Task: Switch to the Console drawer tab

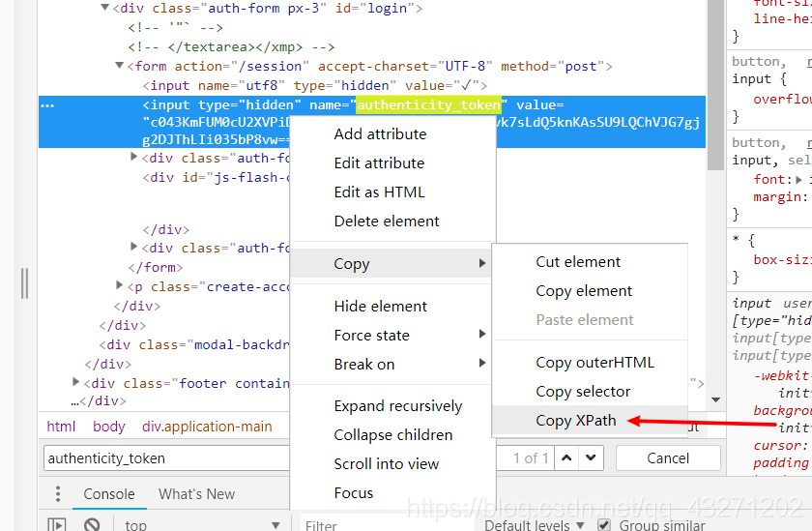Action: click(109, 494)
